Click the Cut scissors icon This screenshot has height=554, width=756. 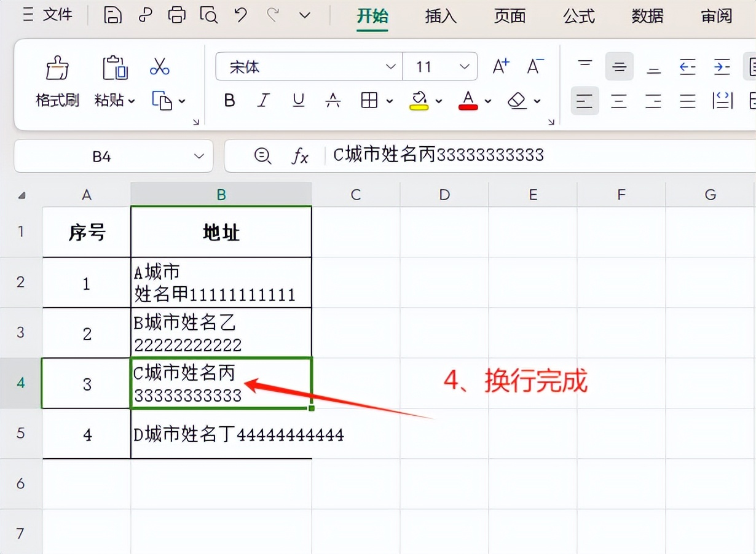(x=160, y=67)
